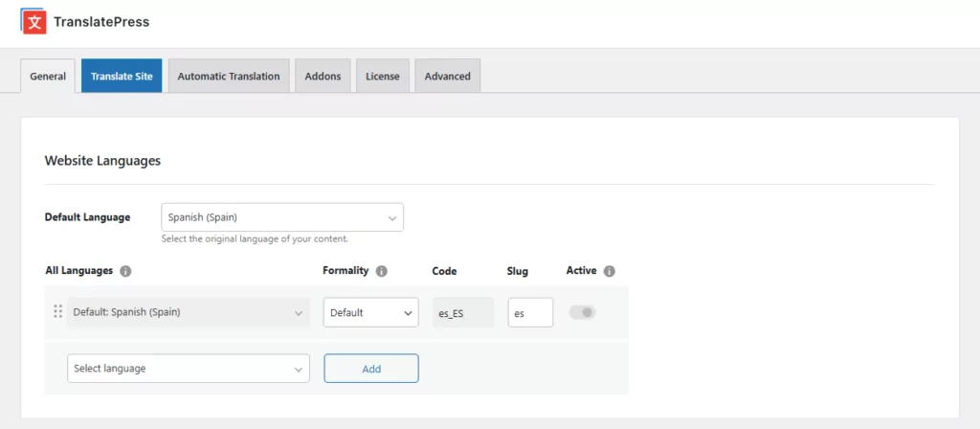Open the Select language dropdown

point(189,369)
